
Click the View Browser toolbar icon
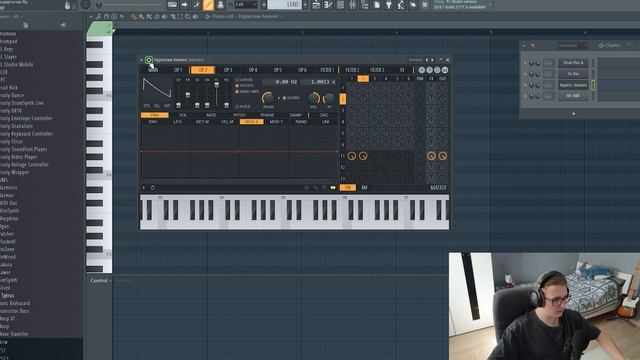point(364,5)
